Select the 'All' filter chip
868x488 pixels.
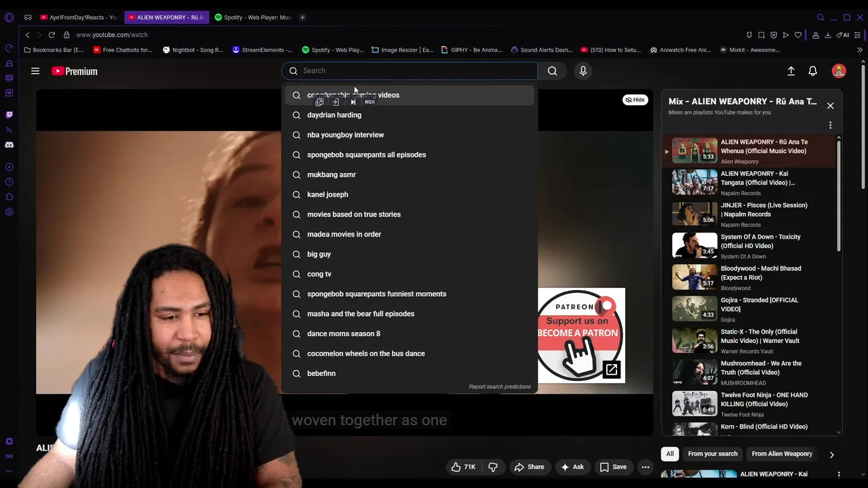tap(670, 454)
